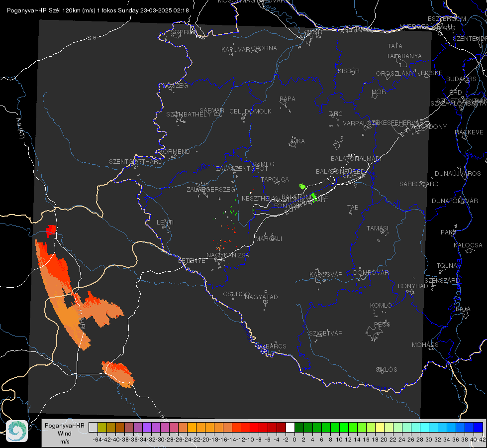The height and width of the screenshot is (448, 487).
Task: Select the TAPOLCA label
Action: pyautogui.click(x=275, y=180)
